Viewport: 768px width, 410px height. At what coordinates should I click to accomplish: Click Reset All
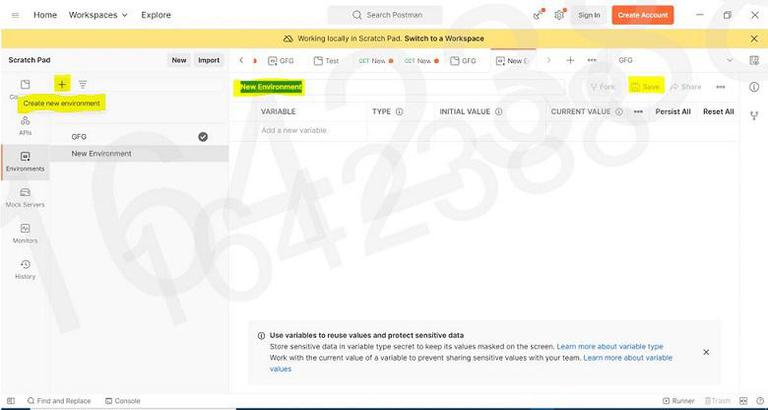[x=719, y=112]
